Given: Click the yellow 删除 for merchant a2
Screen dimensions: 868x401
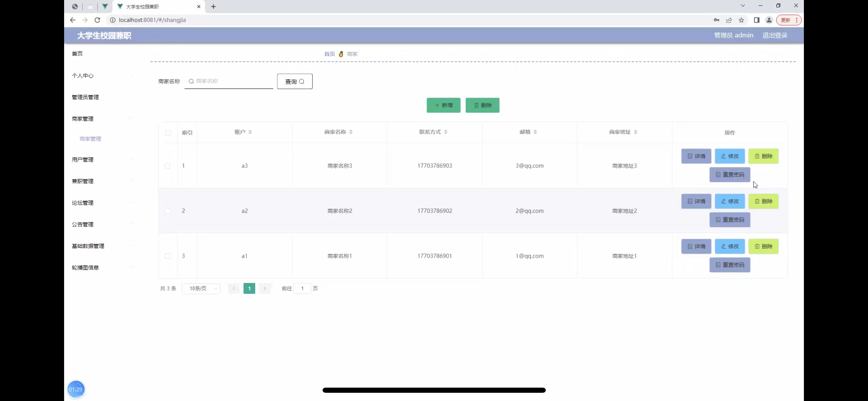Looking at the screenshot, I should (763, 201).
